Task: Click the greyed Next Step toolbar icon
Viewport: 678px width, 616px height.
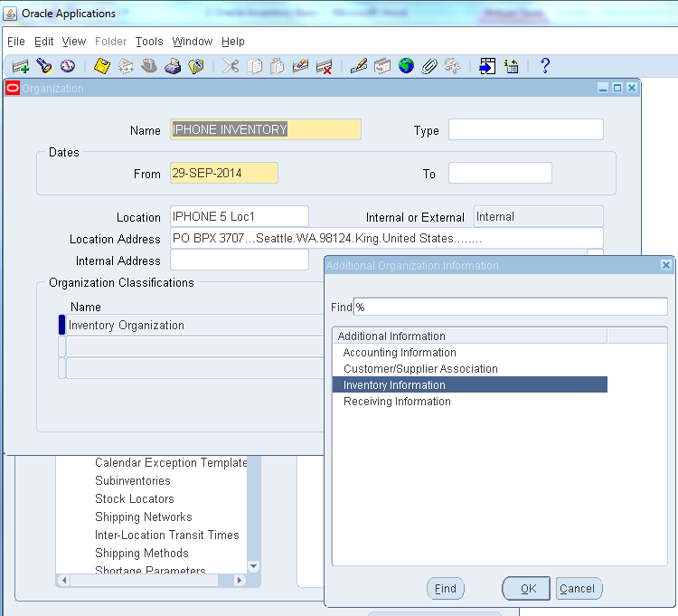Action: pyautogui.click(x=126, y=66)
